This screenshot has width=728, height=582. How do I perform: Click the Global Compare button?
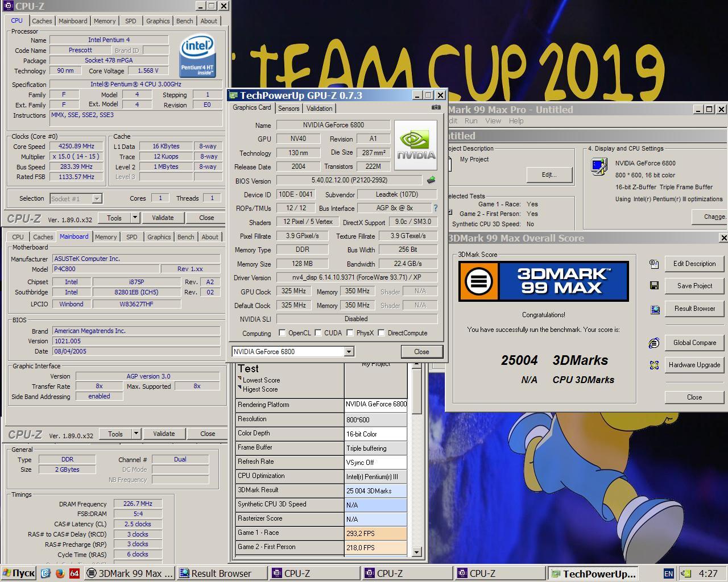(694, 343)
